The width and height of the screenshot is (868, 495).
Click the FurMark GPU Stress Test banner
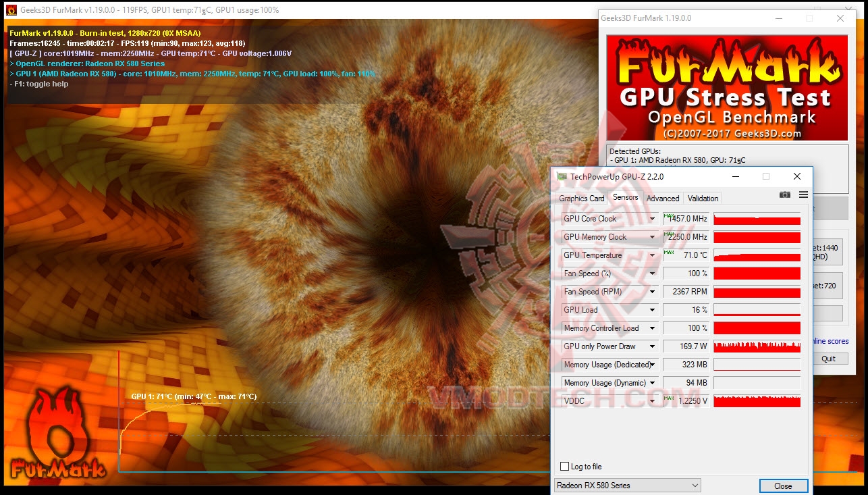726,88
